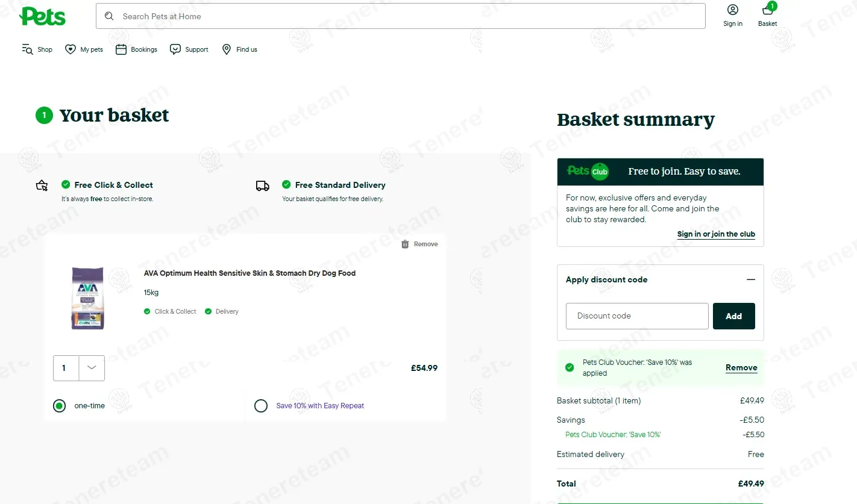857x504 pixels.
Task: Click the trash Remove icon for item
Action: pyautogui.click(x=405, y=244)
